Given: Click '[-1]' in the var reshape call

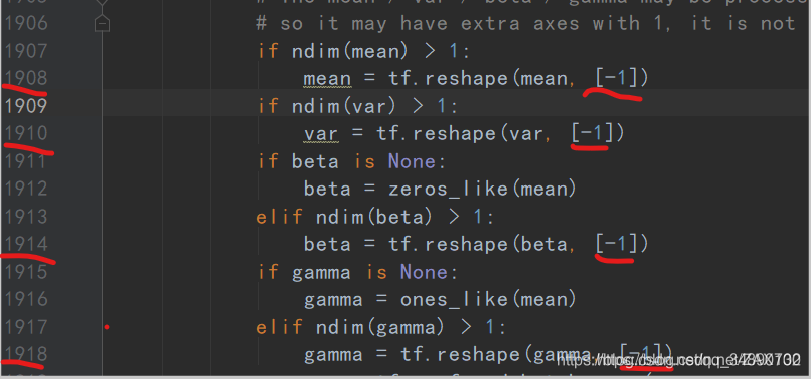Looking at the screenshot, I should point(593,134).
